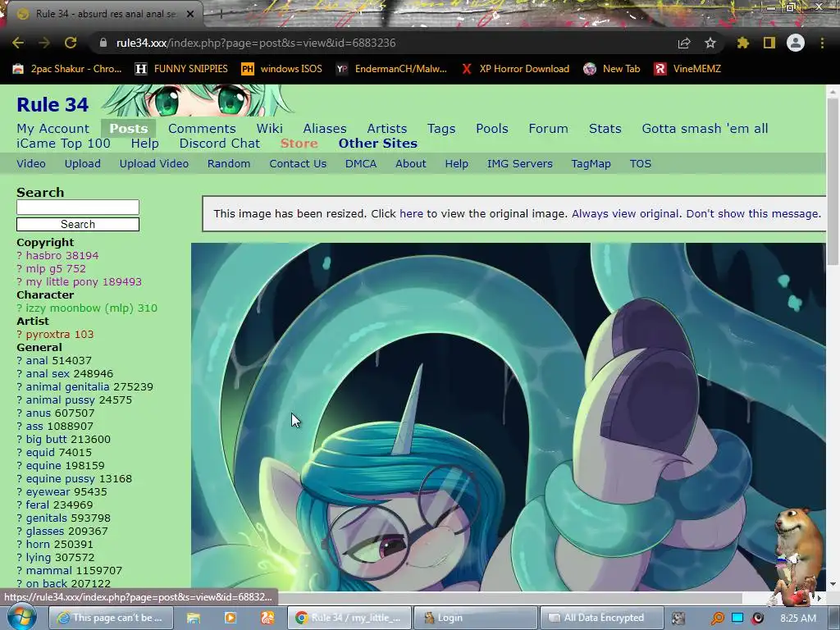Select the 'my little pony' copyright tag
Screen dimensions: 840x630
point(62,282)
